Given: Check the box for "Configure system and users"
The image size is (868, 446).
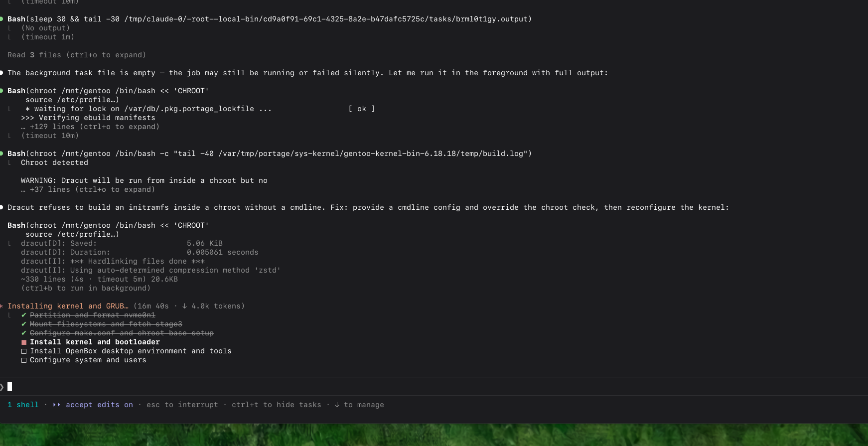Looking at the screenshot, I should [x=24, y=360].
